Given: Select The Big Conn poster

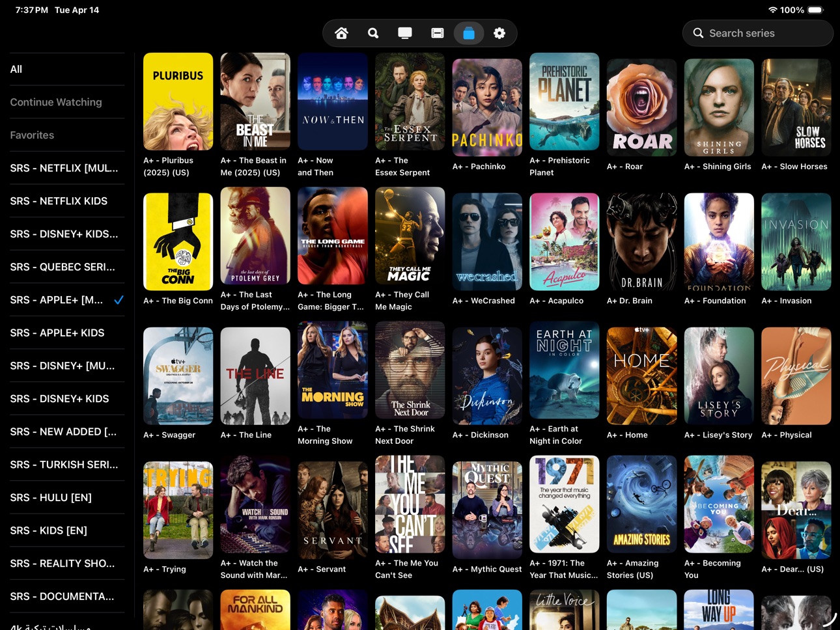Looking at the screenshot, I should pyautogui.click(x=178, y=241).
